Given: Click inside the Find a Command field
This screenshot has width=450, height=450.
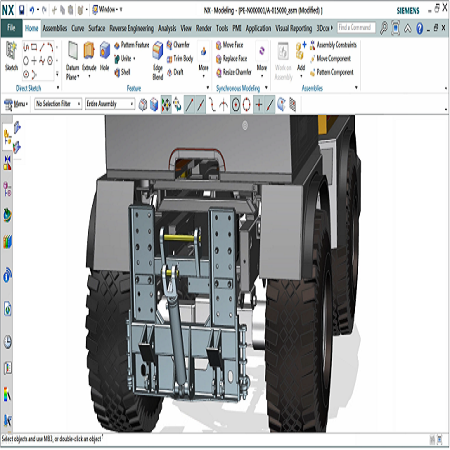Looking at the screenshot, I should point(356,28).
